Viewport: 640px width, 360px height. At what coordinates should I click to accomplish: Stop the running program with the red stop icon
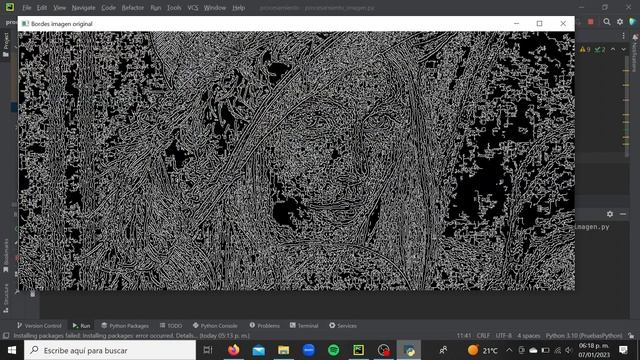point(591,22)
